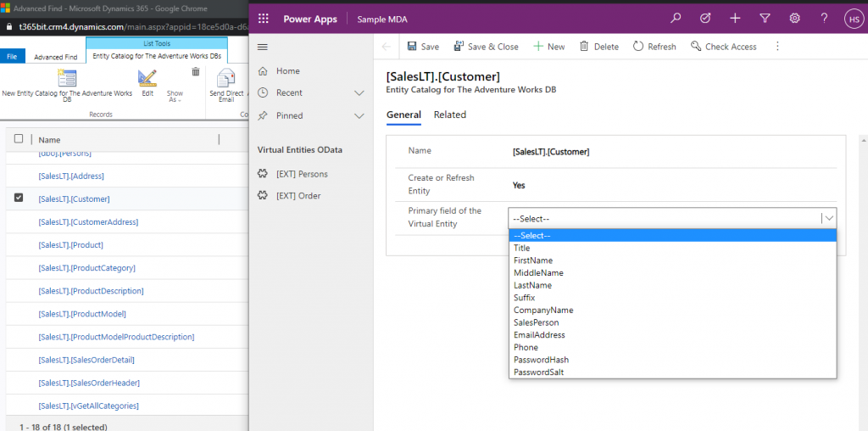
Task: Click the search magnifier icon in header
Action: tap(676, 19)
